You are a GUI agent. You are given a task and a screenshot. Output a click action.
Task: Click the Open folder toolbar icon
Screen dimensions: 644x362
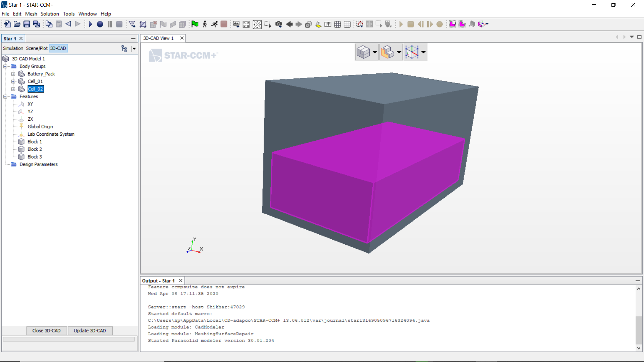(x=17, y=24)
